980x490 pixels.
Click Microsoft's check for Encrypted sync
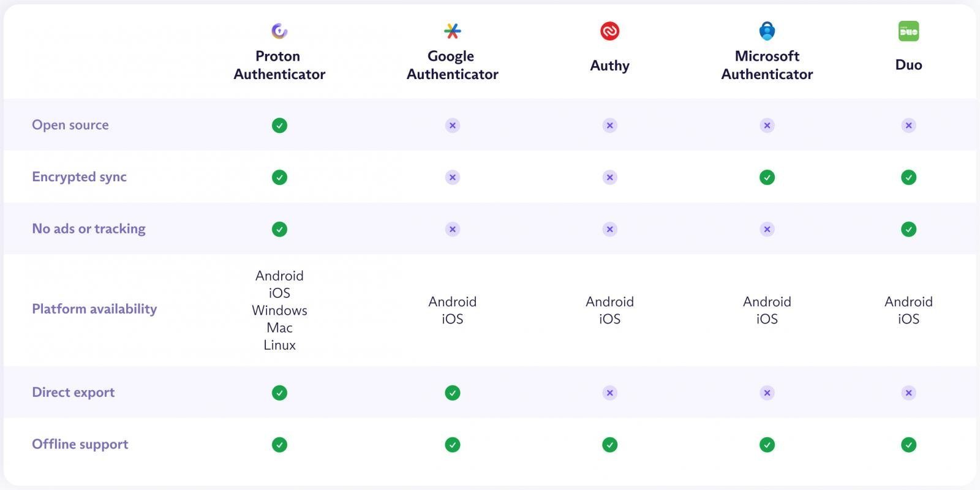(x=767, y=178)
